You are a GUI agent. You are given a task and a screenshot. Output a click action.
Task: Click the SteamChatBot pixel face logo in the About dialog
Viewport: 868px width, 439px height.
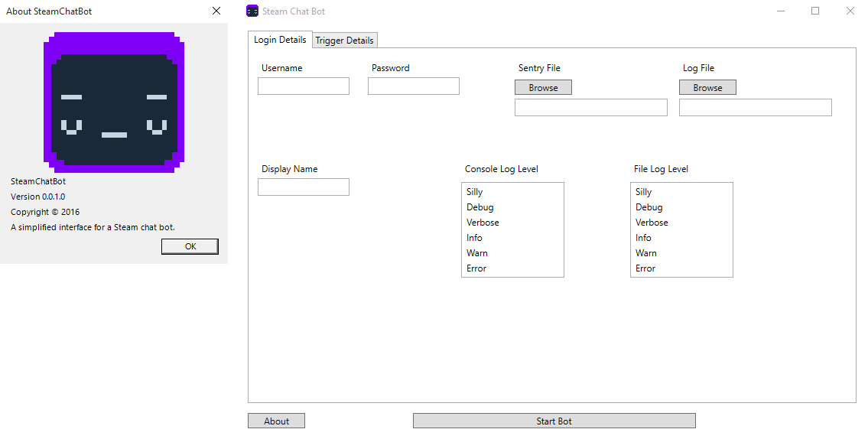[114, 102]
